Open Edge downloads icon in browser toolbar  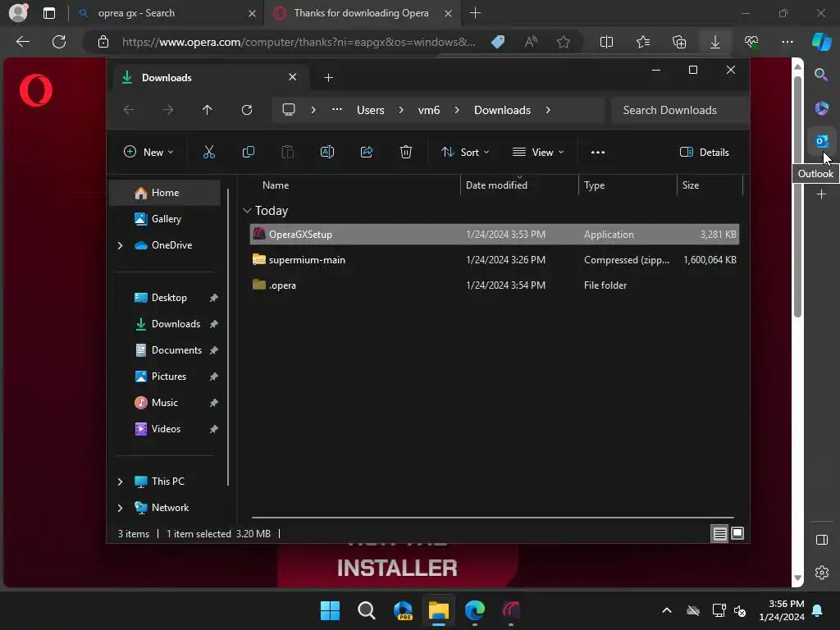pyautogui.click(x=715, y=42)
